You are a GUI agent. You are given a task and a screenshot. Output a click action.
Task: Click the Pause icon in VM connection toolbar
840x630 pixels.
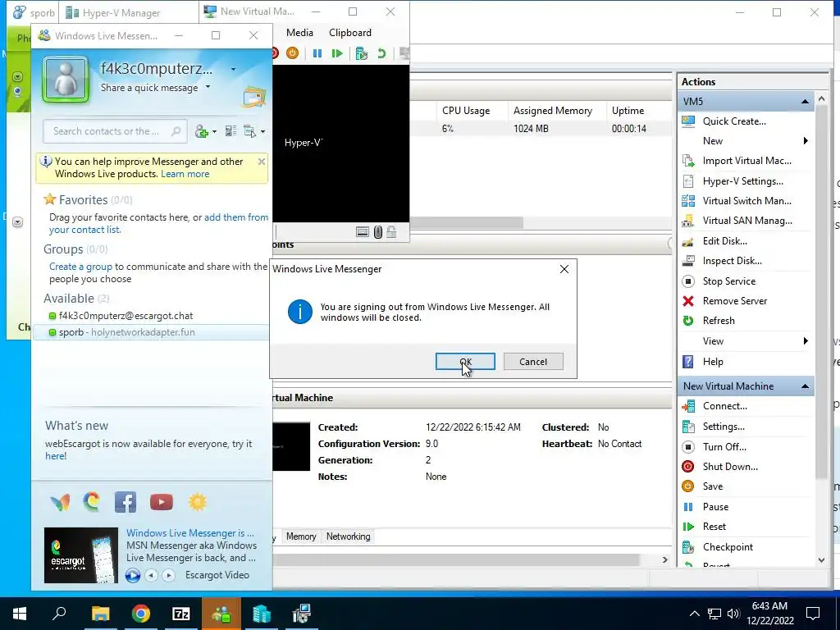317,53
